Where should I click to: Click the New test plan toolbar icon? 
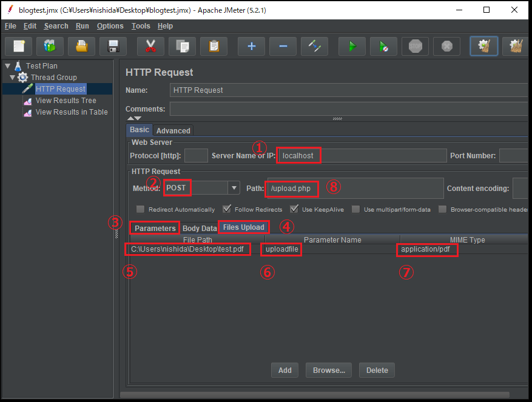point(19,46)
